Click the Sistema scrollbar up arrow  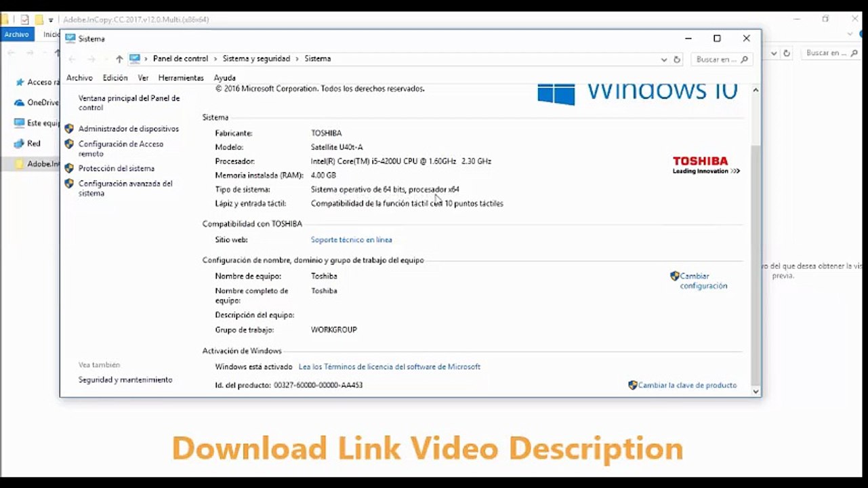(756, 90)
